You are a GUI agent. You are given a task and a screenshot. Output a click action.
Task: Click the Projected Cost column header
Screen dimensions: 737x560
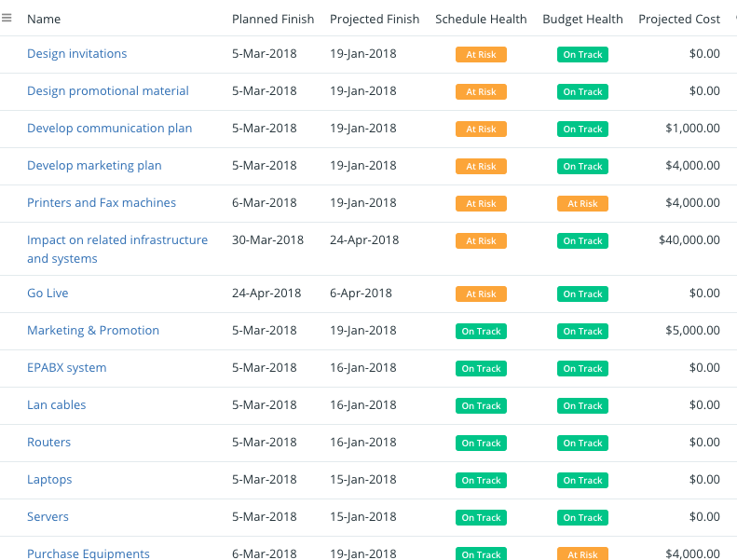tap(678, 20)
